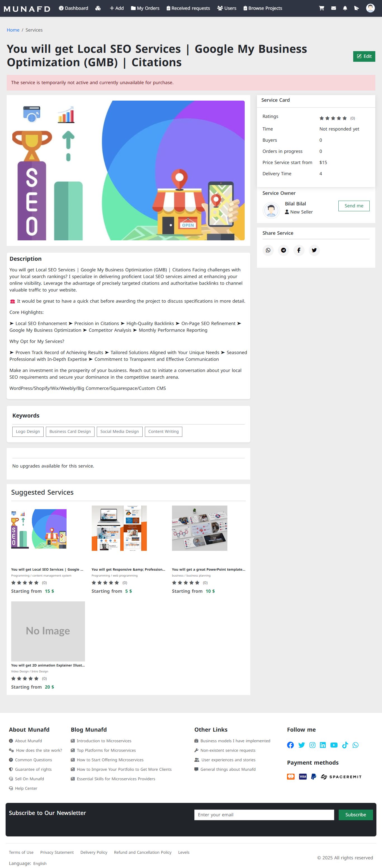This screenshot has height=868, width=382.
Task: Click the green Edit button
Action: tap(364, 56)
